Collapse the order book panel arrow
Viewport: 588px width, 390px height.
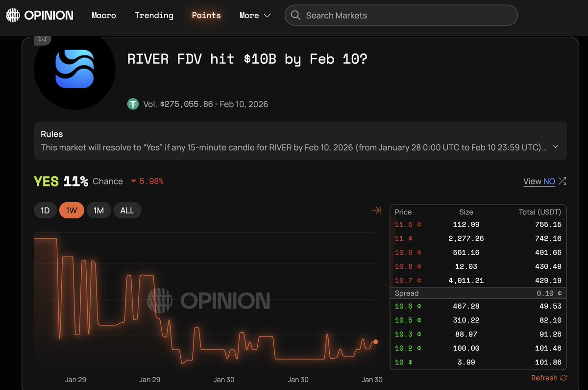click(x=376, y=210)
